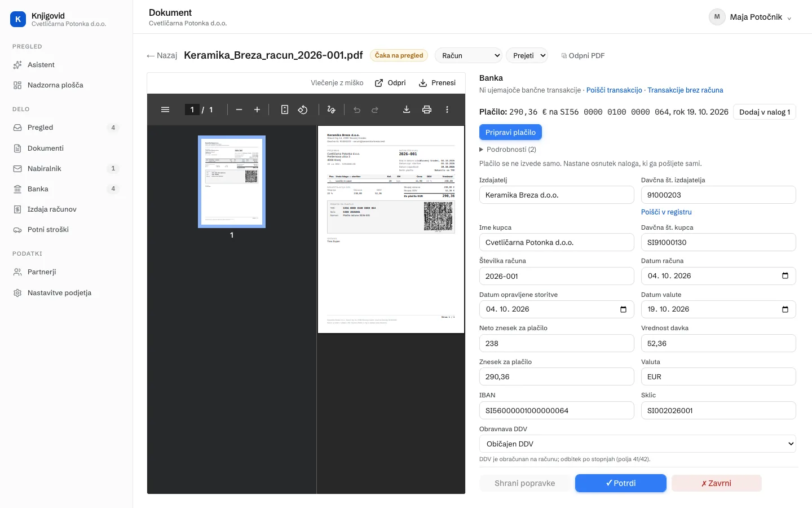Open calendar picker for Datum opravljene storitve
The height and width of the screenshot is (508, 812).
[623, 309]
